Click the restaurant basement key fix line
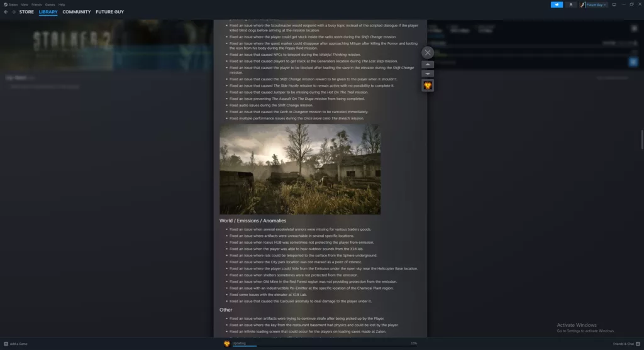Image resolution: width=644 pixels, height=350 pixels. [314, 325]
